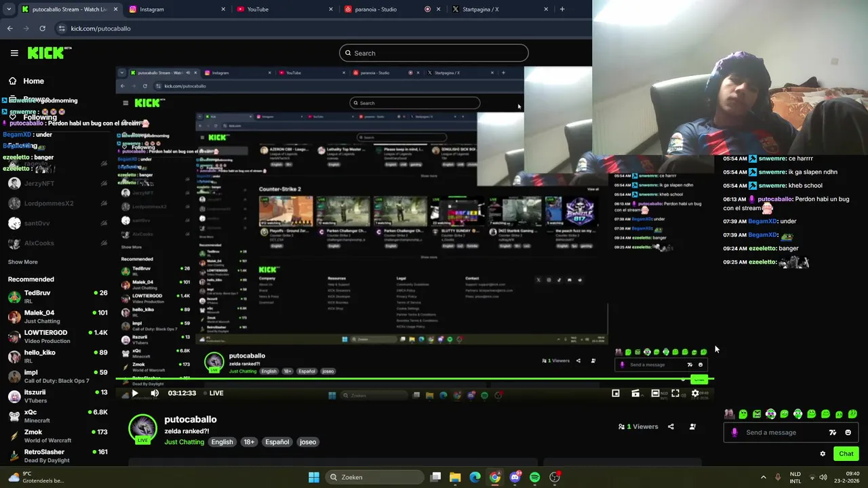Open the Kick hamburger menu

pos(14,53)
